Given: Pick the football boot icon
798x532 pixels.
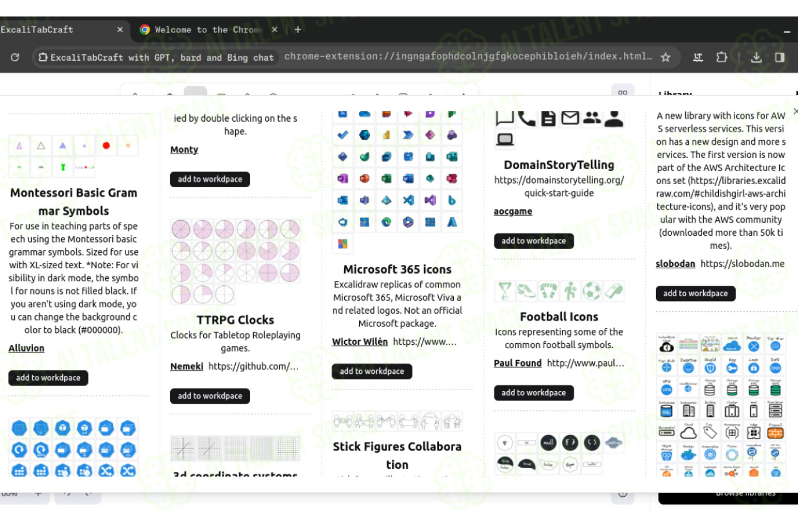Looking at the screenshot, I should click(527, 291).
